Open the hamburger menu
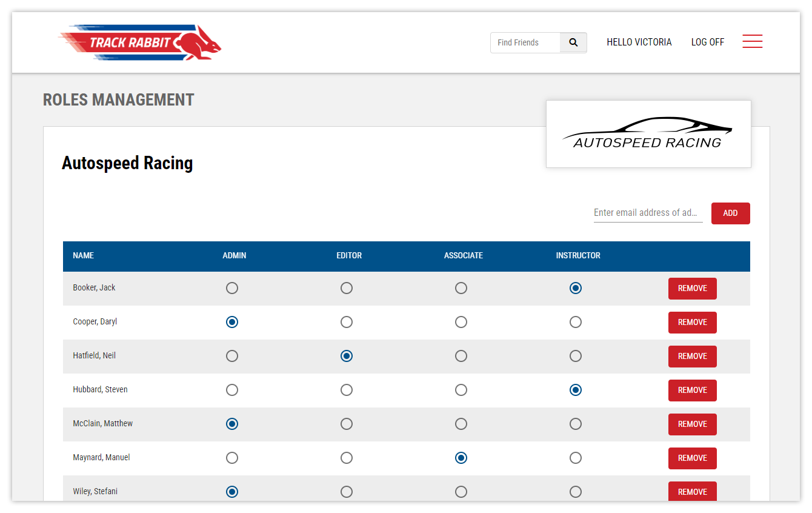This screenshot has width=812, height=513. pos(752,41)
